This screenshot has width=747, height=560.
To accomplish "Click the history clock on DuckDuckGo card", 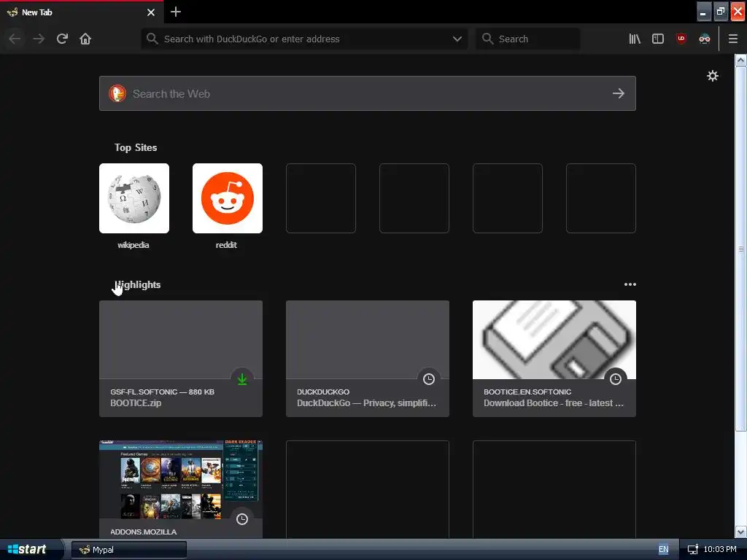I will point(429,379).
